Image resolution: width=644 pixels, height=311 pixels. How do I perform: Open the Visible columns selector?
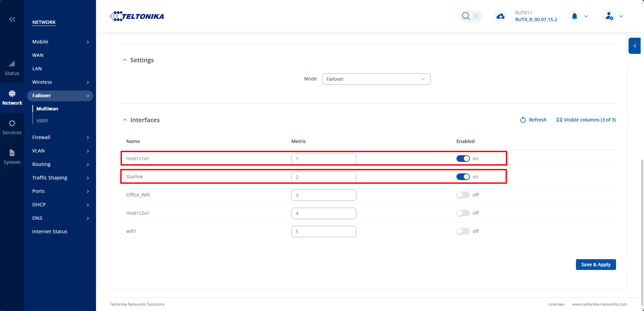click(x=586, y=120)
